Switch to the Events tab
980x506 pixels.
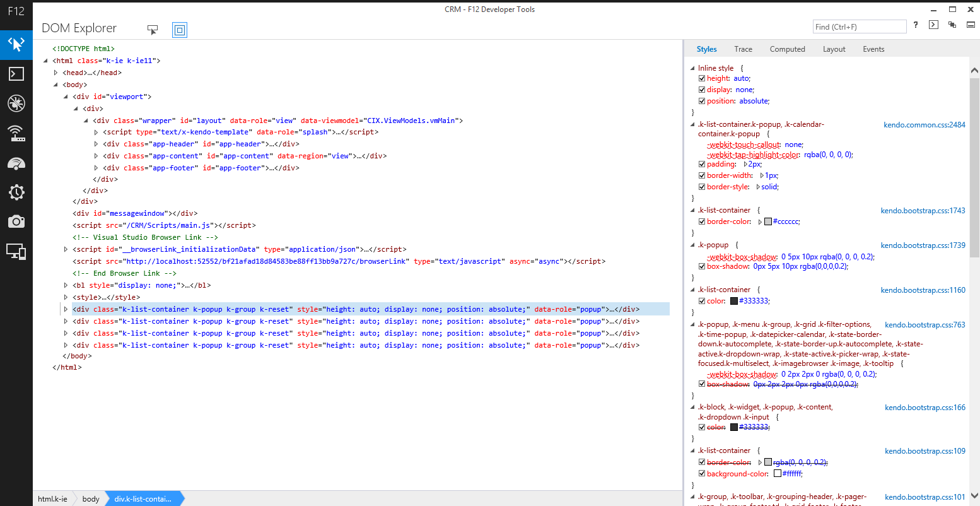pos(873,49)
